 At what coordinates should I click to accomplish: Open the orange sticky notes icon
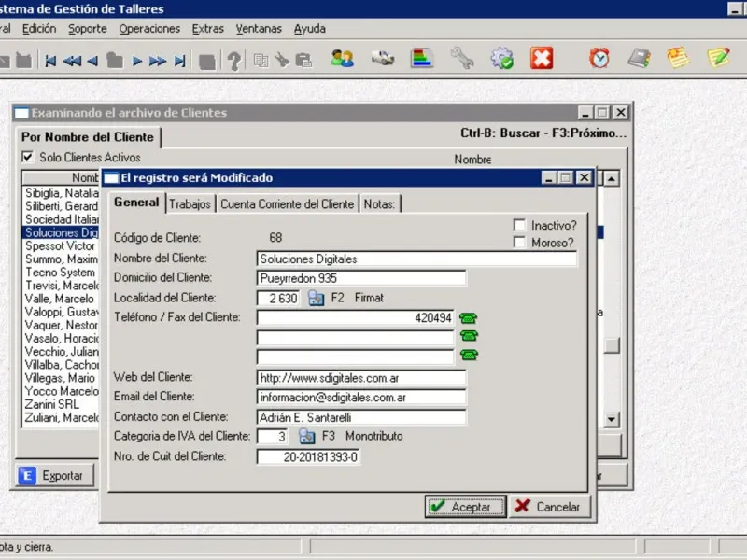[679, 58]
